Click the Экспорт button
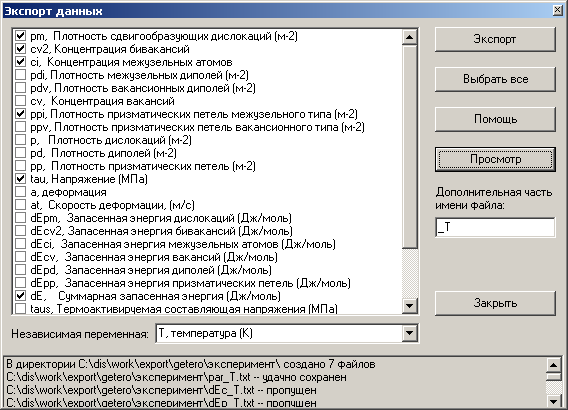The width and height of the screenshot is (568, 410). [495, 39]
